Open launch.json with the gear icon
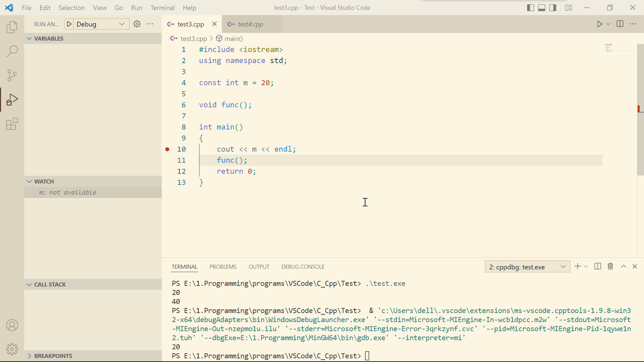 point(137,24)
